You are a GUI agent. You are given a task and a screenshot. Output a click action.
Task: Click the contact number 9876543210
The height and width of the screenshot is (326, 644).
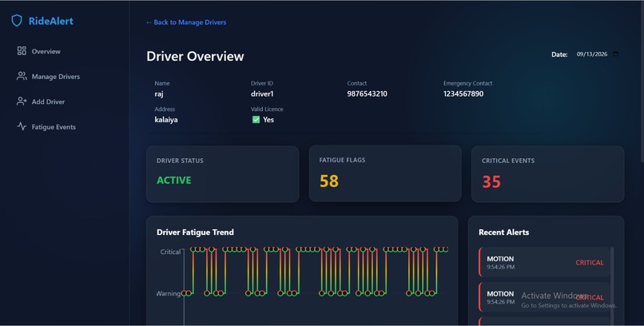pos(368,93)
